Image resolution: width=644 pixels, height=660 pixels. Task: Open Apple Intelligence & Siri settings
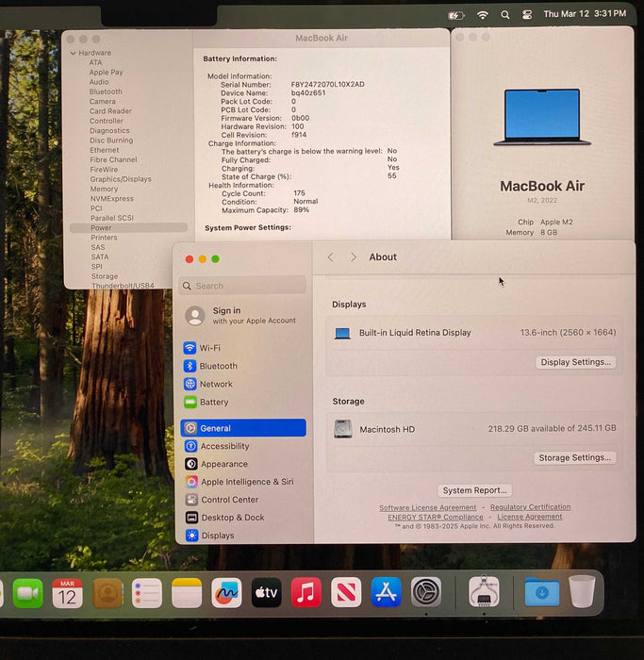click(243, 482)
